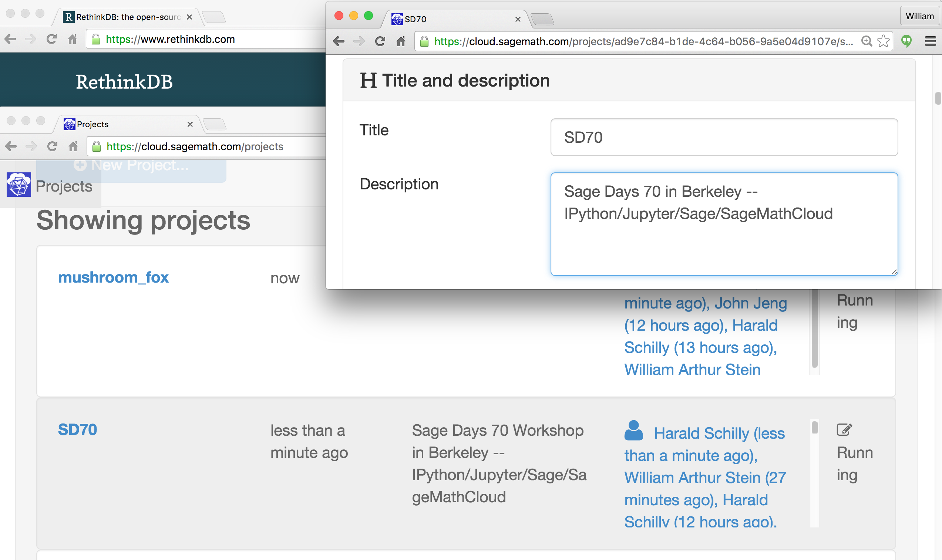Open the mushroom_fox project
942x560 pixels.
click(113, 277)
